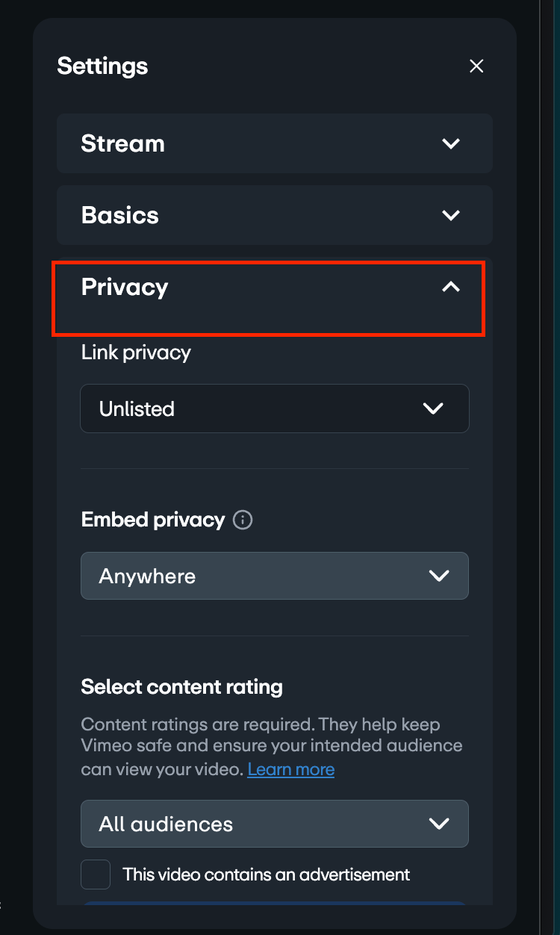Expand the Basics settings section
This screenshot has width=560, height=935.
click(275, 215)
